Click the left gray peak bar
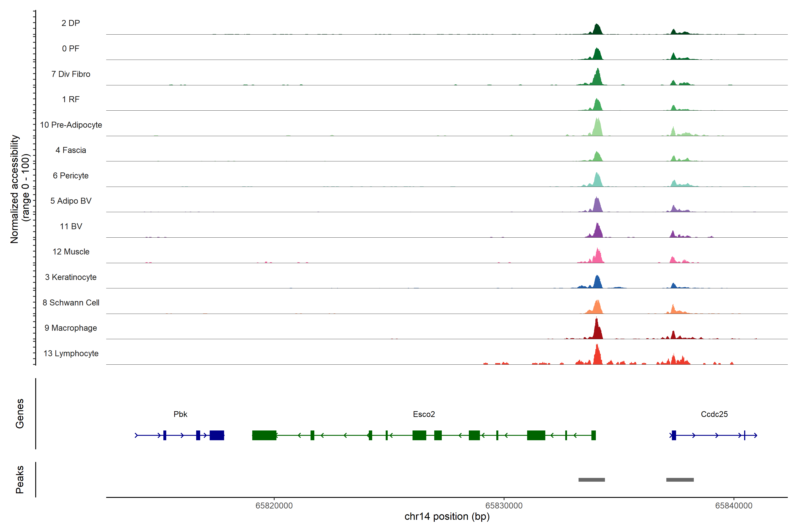Viewport: 798px width, 532px height. click(591, 480)
